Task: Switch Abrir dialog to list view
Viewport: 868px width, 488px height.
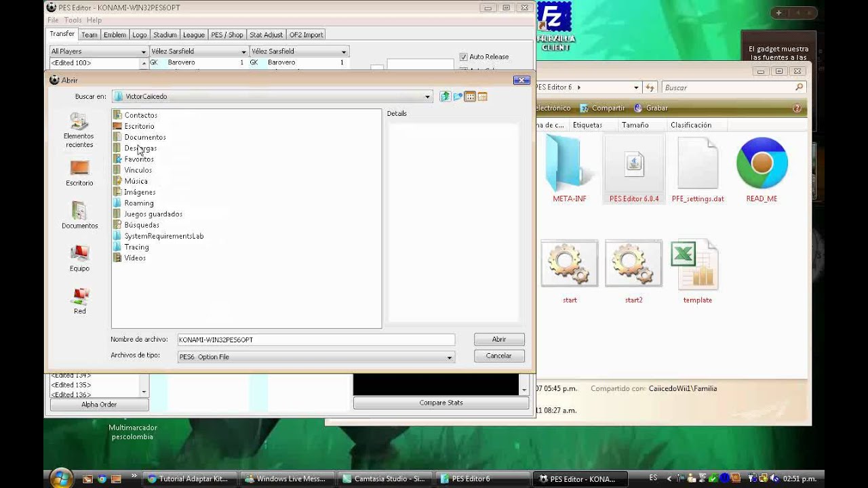Action: coord(470,97)
